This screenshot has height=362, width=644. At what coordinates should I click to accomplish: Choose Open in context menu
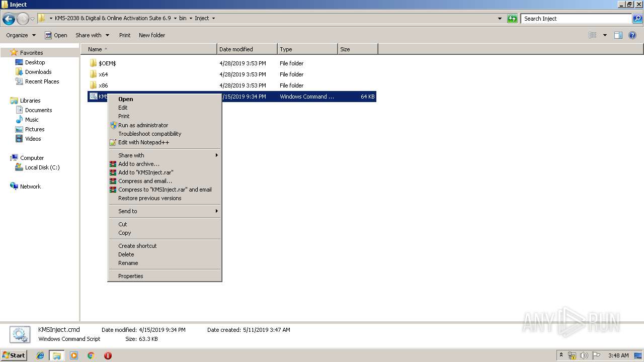click(x=165, y=99)
